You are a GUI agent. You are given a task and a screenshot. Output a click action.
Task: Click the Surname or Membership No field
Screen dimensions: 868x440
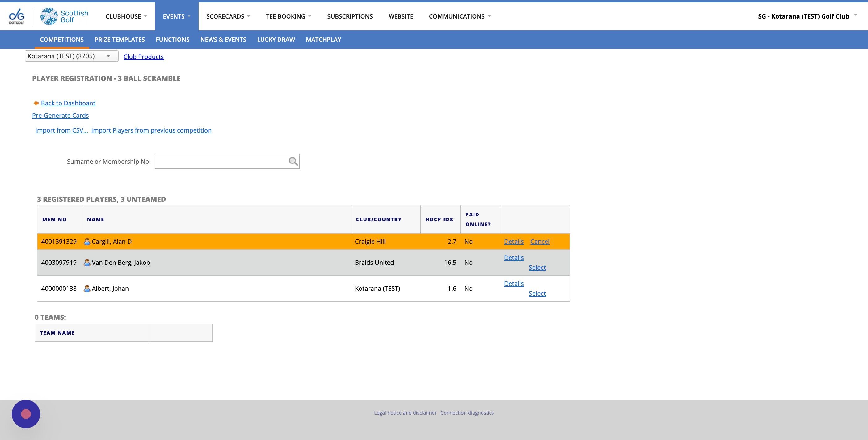point(221,162)
